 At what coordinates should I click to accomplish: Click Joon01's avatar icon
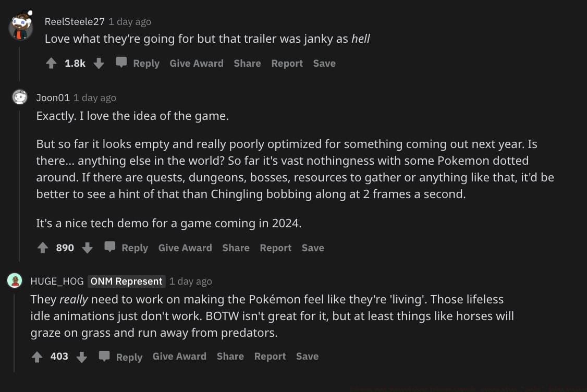click(x=20, y=97)
